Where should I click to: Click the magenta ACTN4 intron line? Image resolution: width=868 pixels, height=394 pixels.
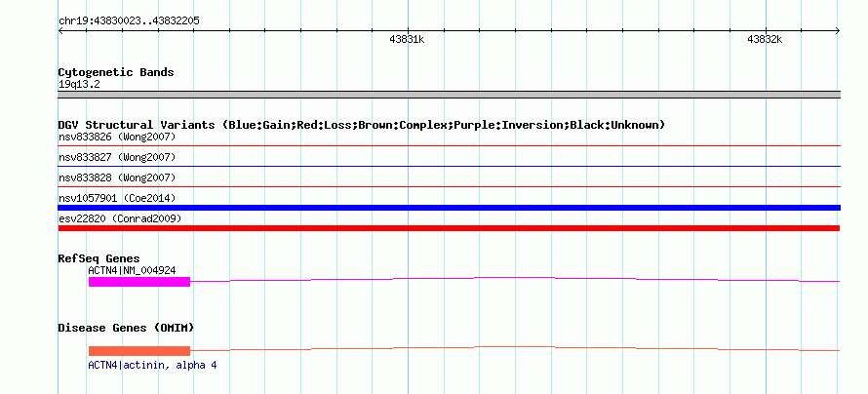[x=515, y=278]
